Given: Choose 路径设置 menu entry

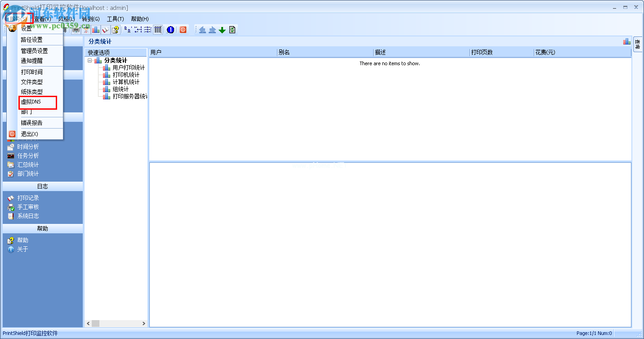Looking at the screenshot, I should 35,40.
